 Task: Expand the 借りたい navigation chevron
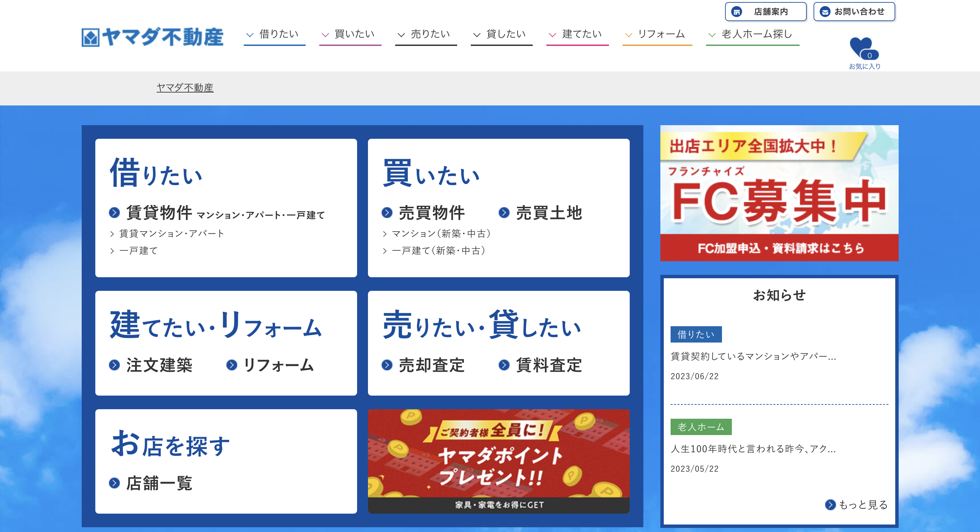click(x=250, y=35)
